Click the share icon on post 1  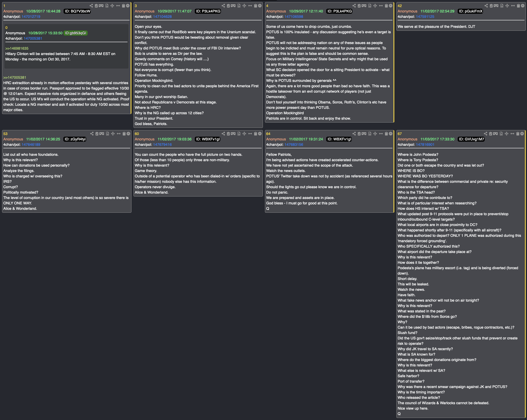pos(91,6)
